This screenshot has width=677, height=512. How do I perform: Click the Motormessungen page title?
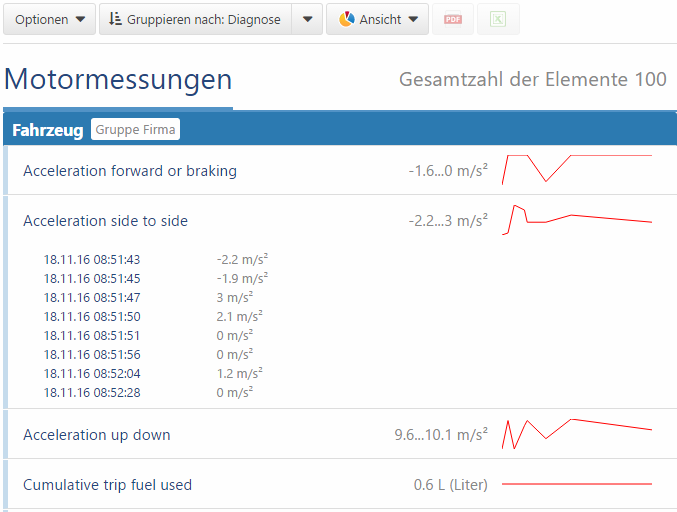click(x=118, y=79)
